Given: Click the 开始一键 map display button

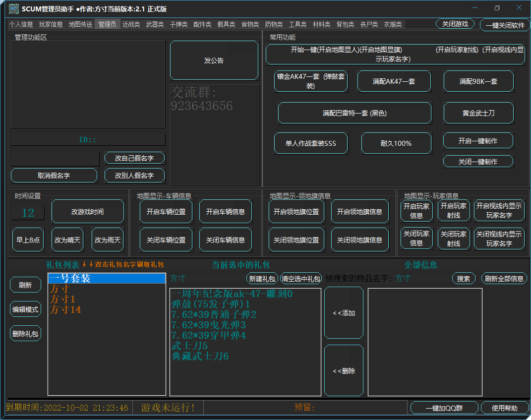Looking at the screenshot, I should click(395, 54).
